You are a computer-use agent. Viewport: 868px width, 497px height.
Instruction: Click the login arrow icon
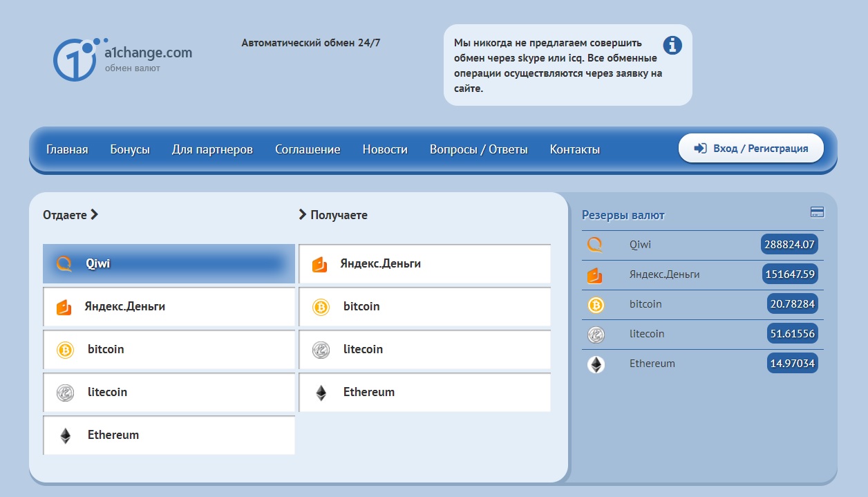click(x=700, y=148)
